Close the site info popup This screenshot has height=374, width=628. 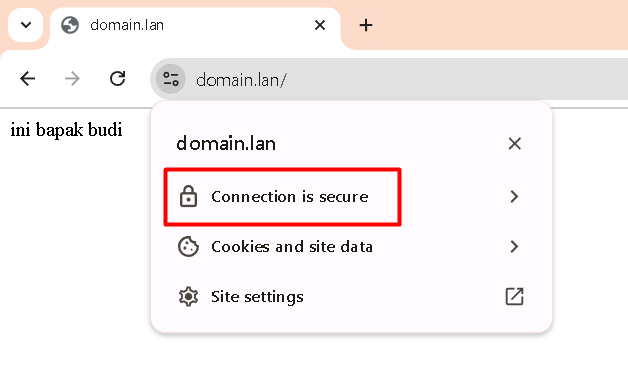click(515, 143)
